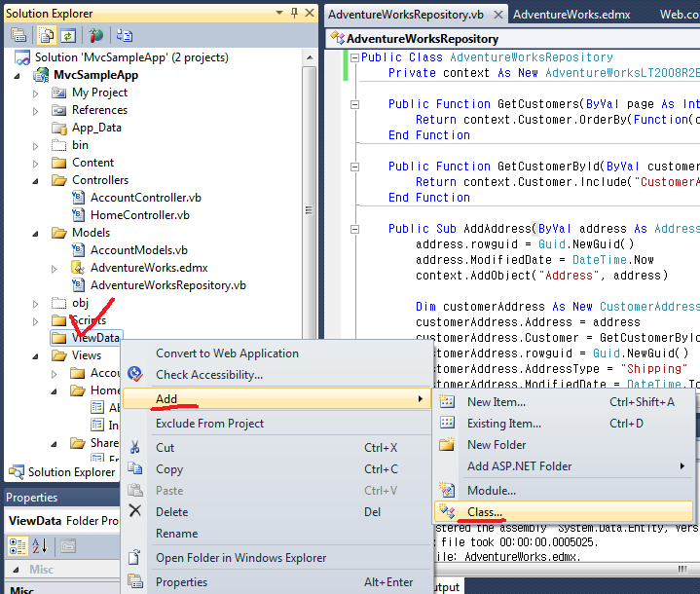
Task: Open the Add submenu
Action: 276,399
